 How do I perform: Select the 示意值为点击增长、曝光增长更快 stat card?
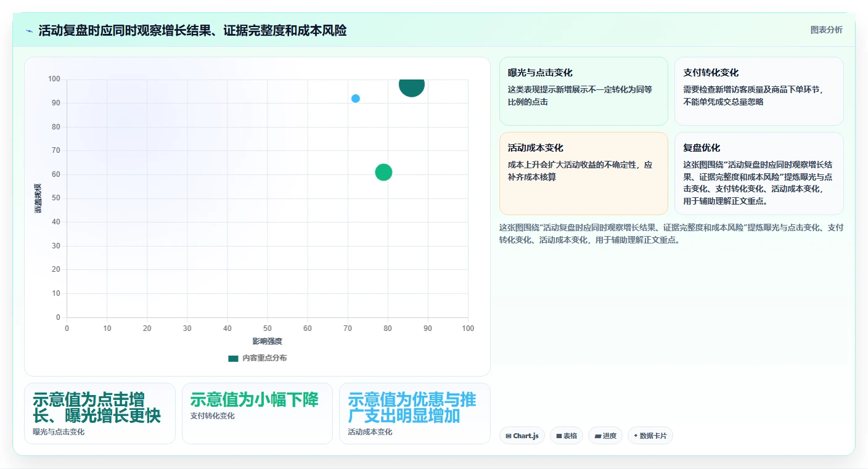coord(100,414)
